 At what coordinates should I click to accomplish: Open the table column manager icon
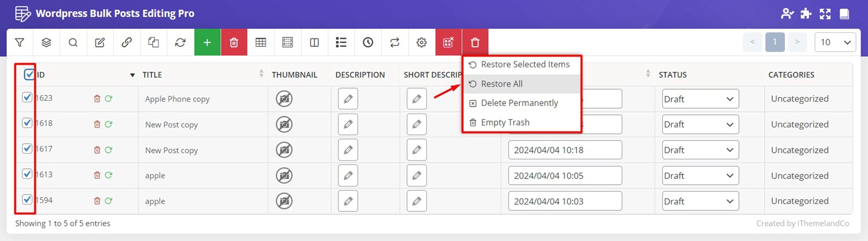click(x=261, y=42)
